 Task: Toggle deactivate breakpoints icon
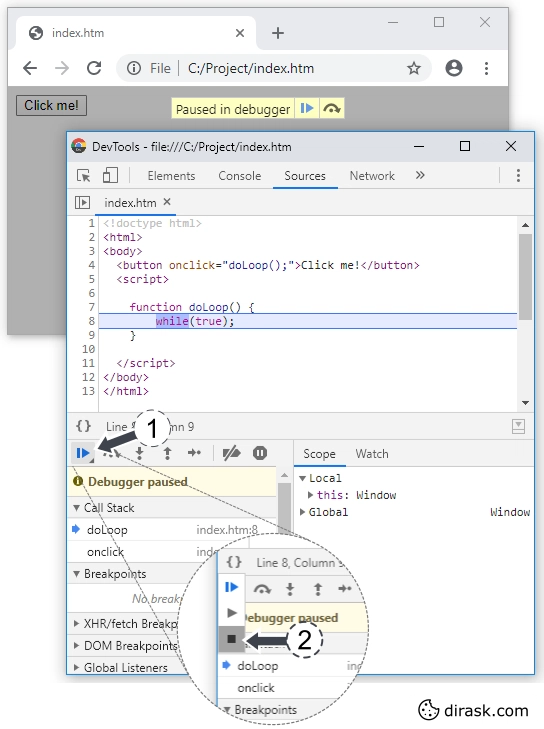coord(231,453)
